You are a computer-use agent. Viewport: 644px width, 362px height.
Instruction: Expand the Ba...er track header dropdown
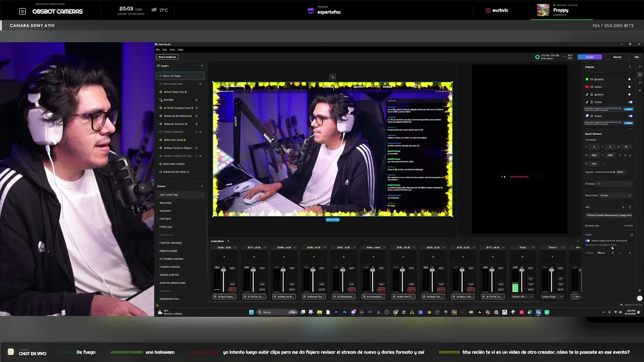[325, 247]
